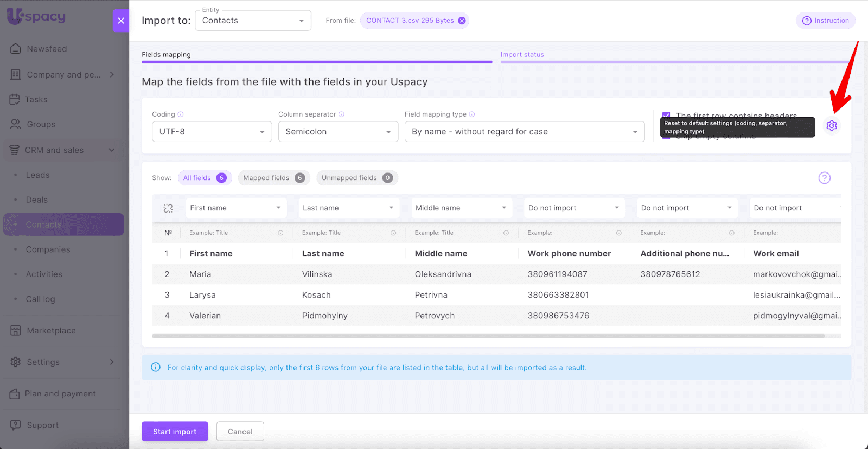
Task: Open the Instruction help link
Action: point(825,21)
